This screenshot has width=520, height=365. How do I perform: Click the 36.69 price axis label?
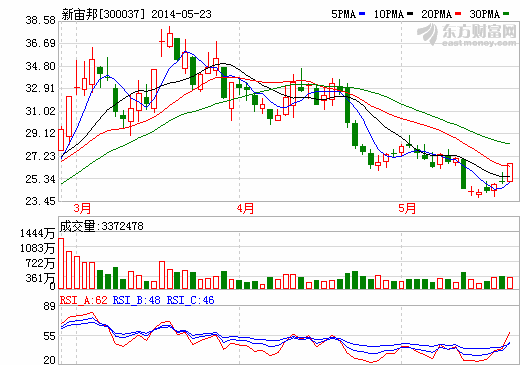(x=40, y=43)
